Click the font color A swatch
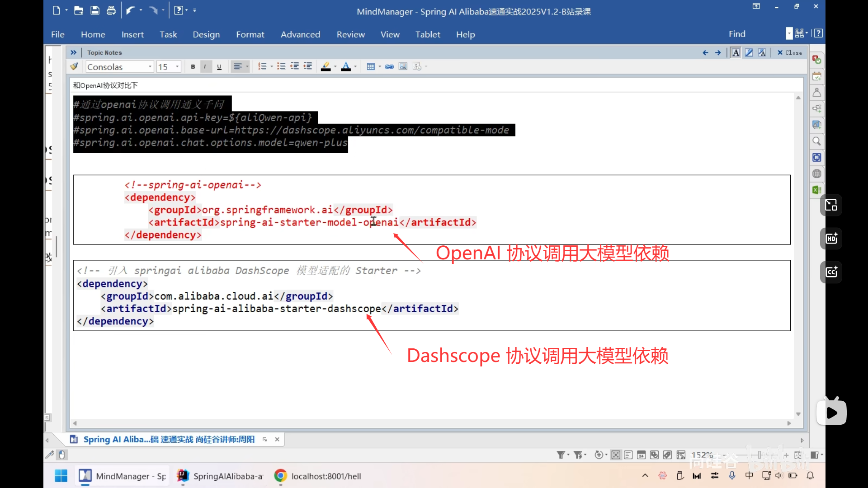 click(x=346, y=67)
